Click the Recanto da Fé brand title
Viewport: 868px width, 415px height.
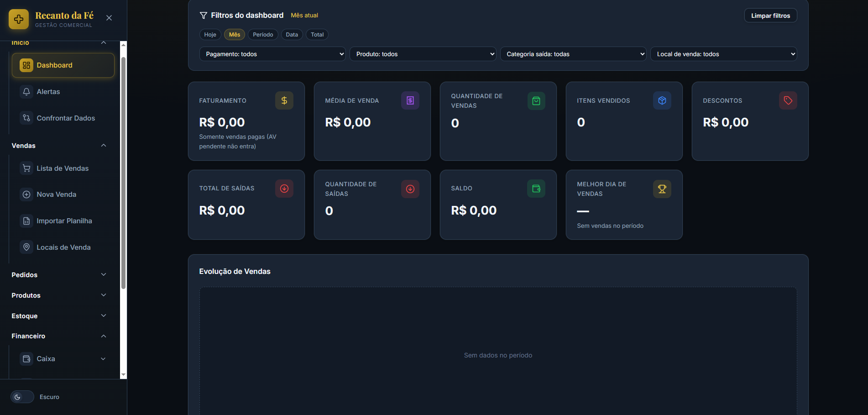(x=64, y=16)
